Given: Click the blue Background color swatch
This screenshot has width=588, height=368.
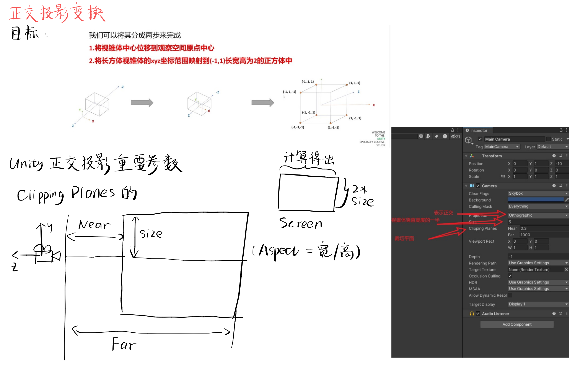Looking at the screenshot, I should pyautogui.click(x=536, y=200).
